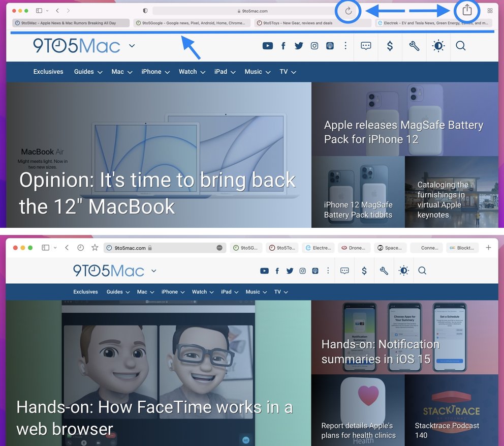Visit the Twitter profile from the upper window's header
This screenshot has height=446, width=504.
[x=299, y=46]
